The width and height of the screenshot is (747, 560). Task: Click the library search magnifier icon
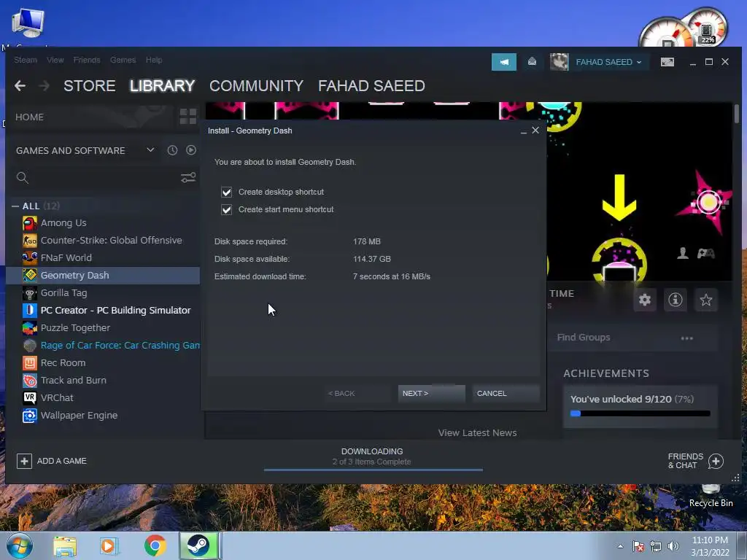tap(23, 178)
